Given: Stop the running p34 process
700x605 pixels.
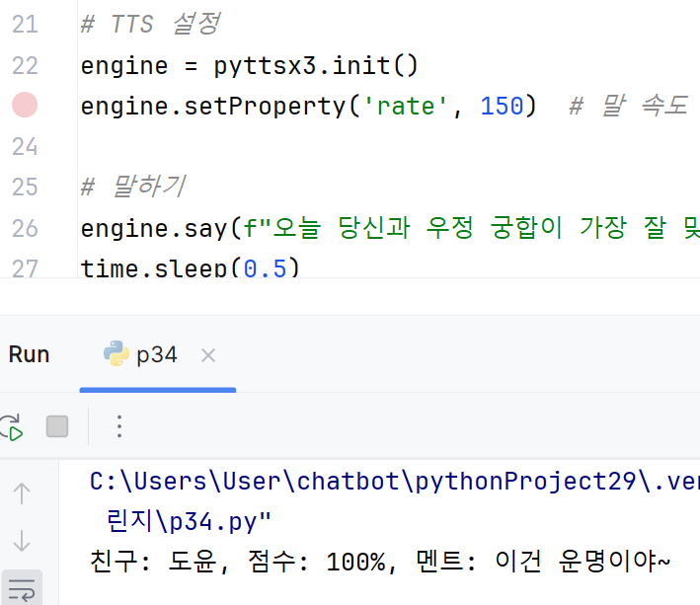Looking at the screenshot, I should (57, 426).
